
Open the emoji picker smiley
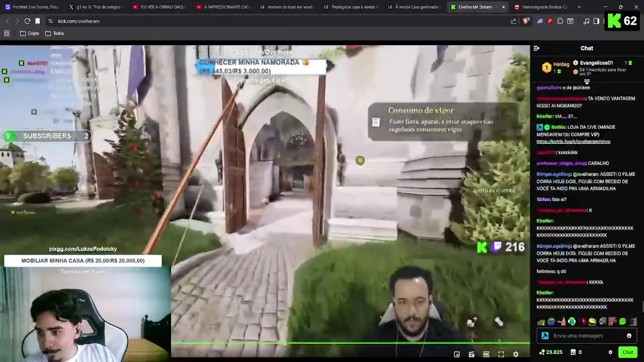(x=629, y=336)
